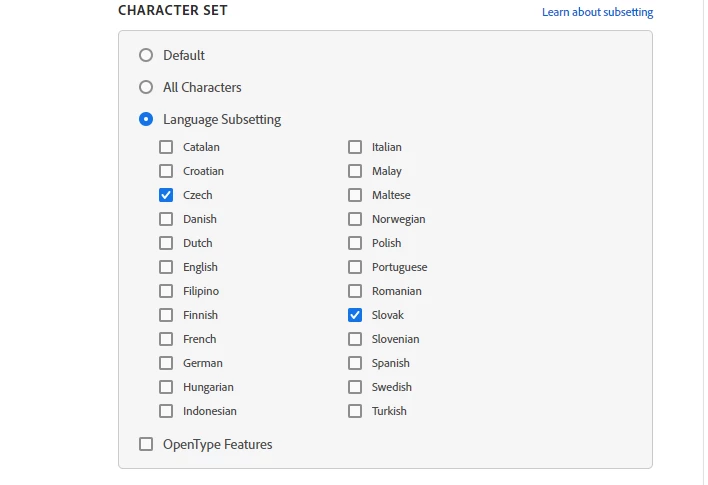Enable Hungarian language subsetting
This screenshot has height=485, width=708.
(166, 387)
